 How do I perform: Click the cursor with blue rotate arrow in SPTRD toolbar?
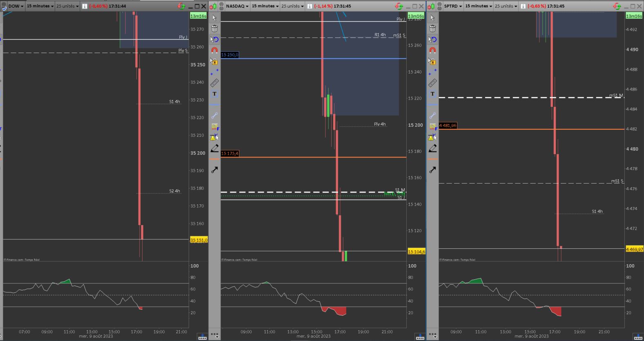(x=432, y=40)
